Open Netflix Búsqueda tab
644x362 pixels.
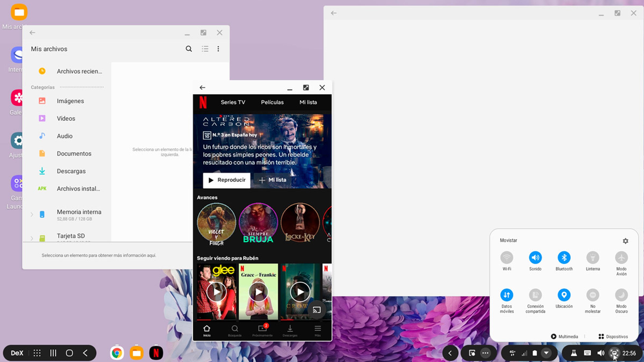(x=234, y=331)
